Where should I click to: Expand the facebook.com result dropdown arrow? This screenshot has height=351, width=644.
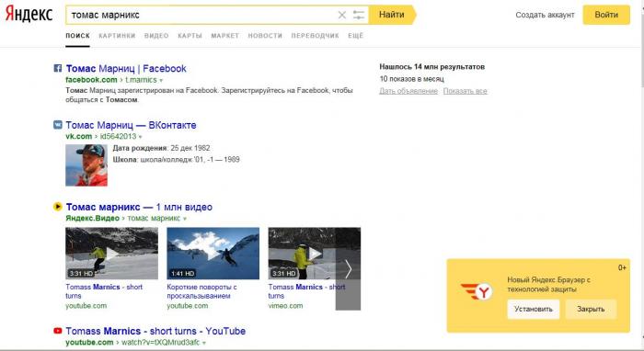pyautogui.click(x=161, y=80)
